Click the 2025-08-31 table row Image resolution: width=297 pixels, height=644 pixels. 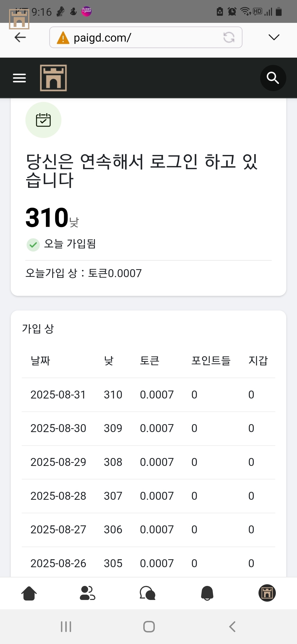(148, 395)
